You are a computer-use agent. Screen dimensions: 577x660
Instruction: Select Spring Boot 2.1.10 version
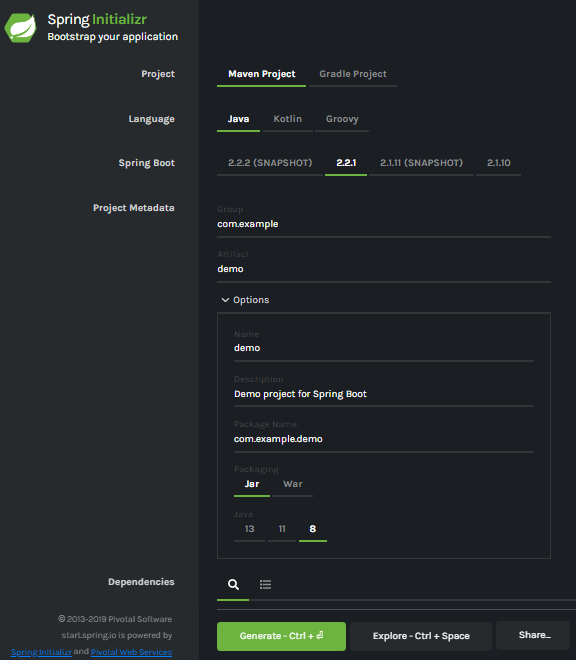pyautogui.click(x=498, y=163)
